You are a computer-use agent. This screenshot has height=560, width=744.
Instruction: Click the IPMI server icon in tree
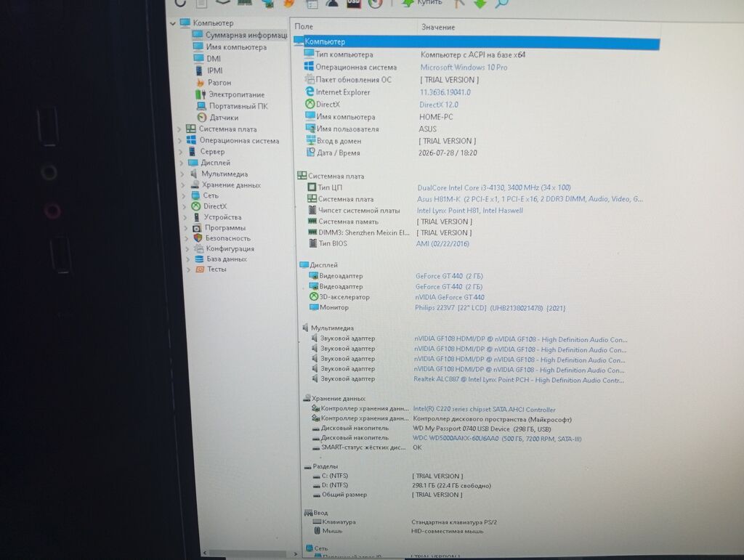point(199,70)
